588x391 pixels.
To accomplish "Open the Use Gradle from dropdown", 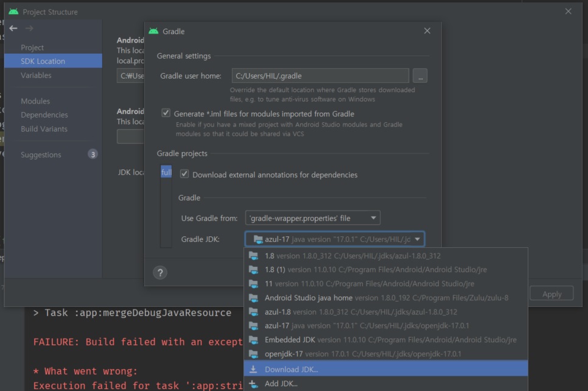I will tap(374, 217).
